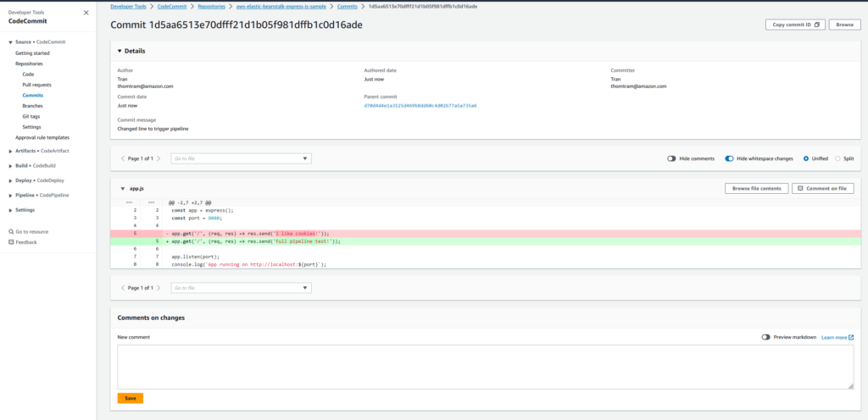This screenshot has width=868, height=420.
Task: Go to previous page in bottom pagination
Action: point(122,288)
